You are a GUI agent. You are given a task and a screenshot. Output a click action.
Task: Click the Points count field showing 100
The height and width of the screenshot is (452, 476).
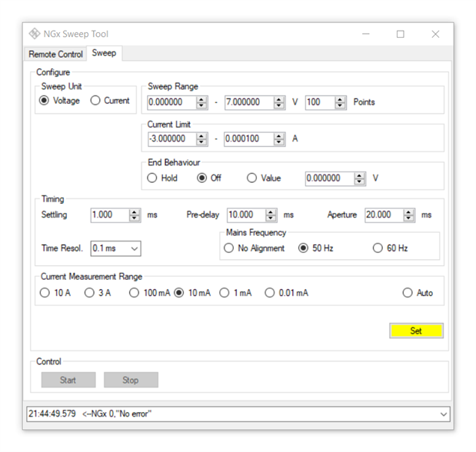[x=320, y=102]
